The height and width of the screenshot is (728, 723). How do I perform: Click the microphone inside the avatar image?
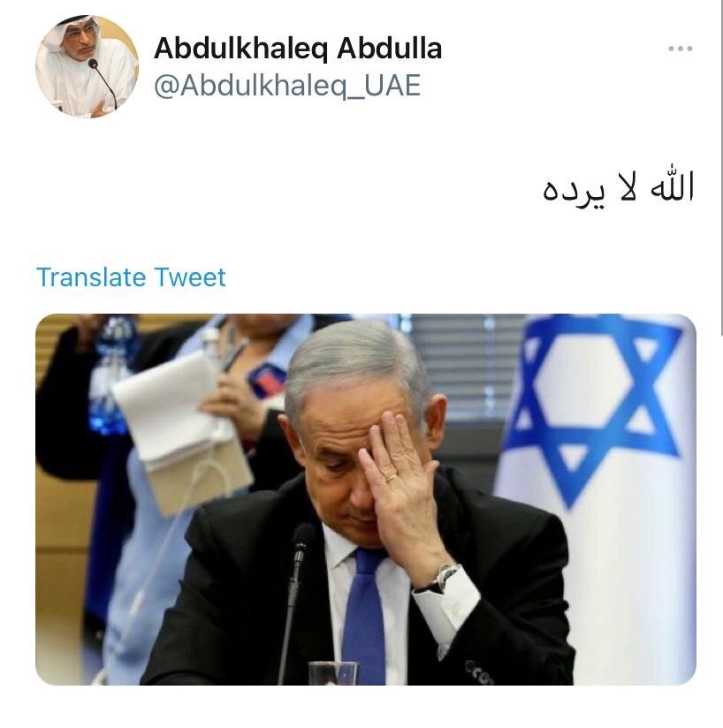[x=103, y=84]
